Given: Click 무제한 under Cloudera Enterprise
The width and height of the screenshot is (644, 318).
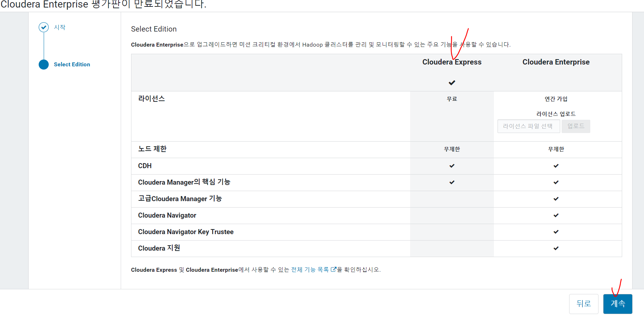Looking at the screenshot, I should (x=556, y=149).
